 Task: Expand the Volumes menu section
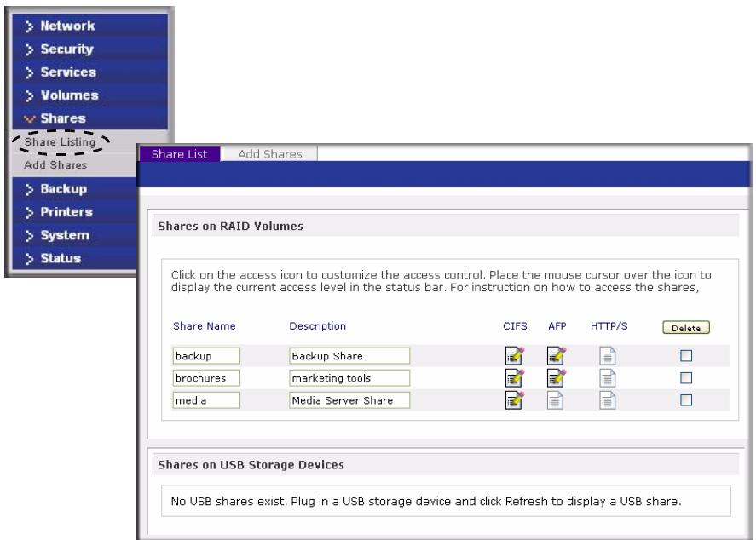89,95
